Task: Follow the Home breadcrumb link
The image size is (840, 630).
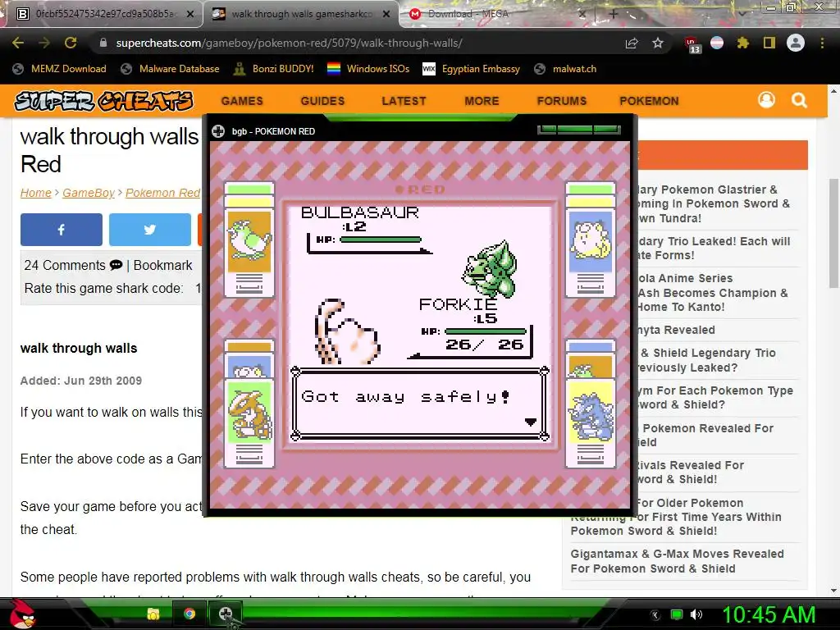Action: [36, 193]
